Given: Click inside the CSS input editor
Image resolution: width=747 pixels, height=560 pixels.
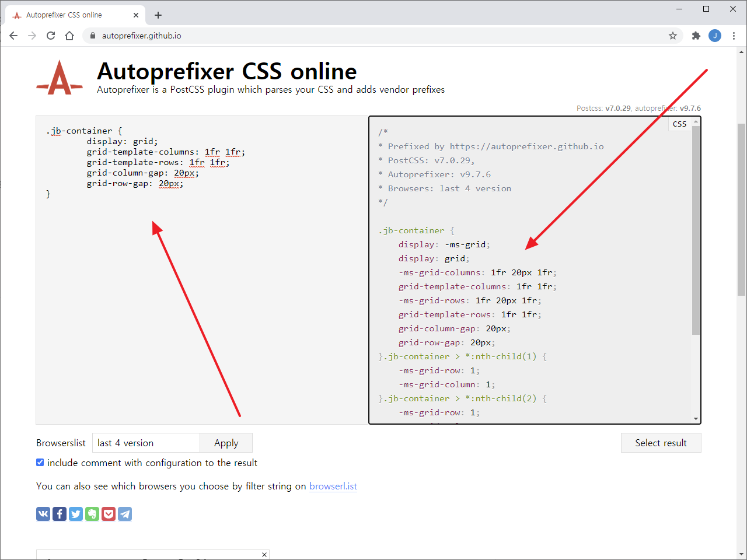Looking at the screenshot, I should [x=201, y=269].
